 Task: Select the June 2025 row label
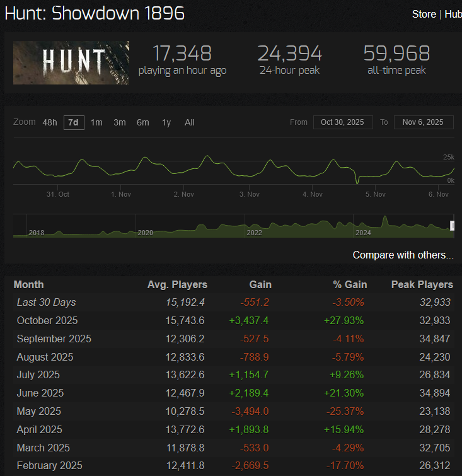(x=40, y=393)
